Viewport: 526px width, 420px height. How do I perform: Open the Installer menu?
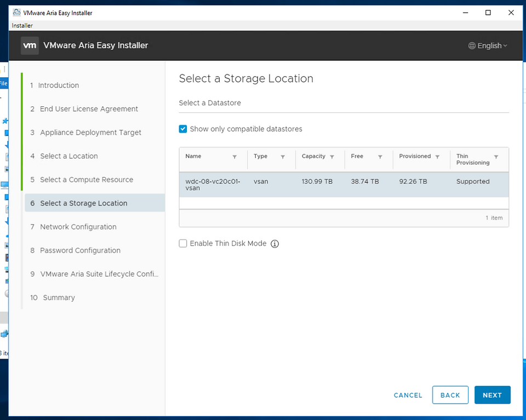[x=22, y=26]
